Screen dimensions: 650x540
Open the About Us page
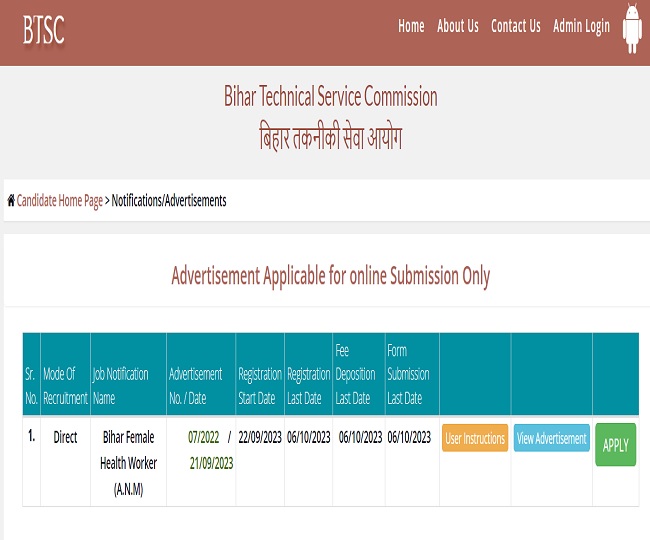click(x=458, y=27)
